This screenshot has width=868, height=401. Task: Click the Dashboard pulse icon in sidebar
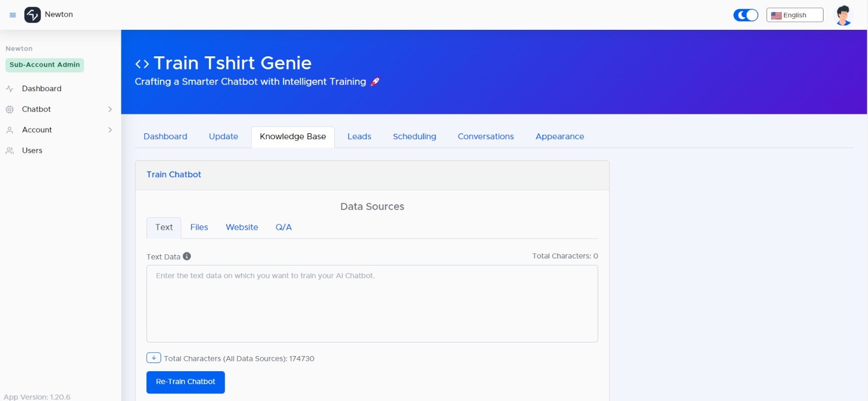point(10,89)
